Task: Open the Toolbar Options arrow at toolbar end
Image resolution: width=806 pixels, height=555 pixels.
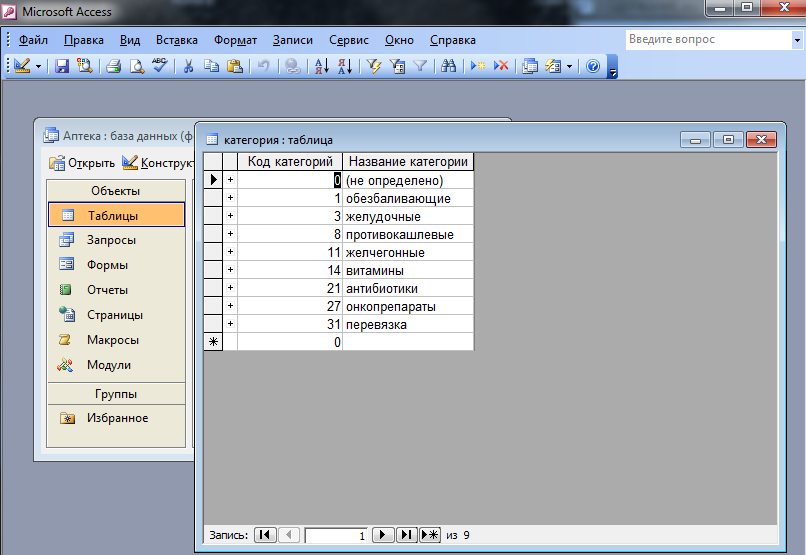Action: 612,67
